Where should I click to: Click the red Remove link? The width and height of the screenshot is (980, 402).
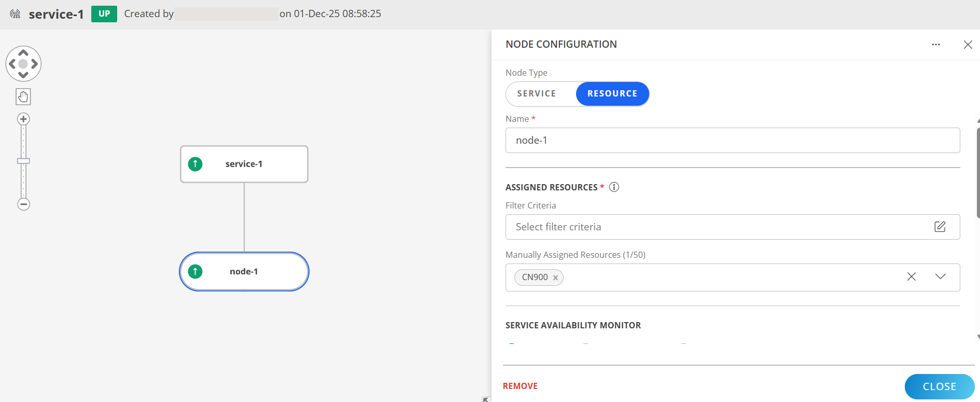[x=520, y=386]
